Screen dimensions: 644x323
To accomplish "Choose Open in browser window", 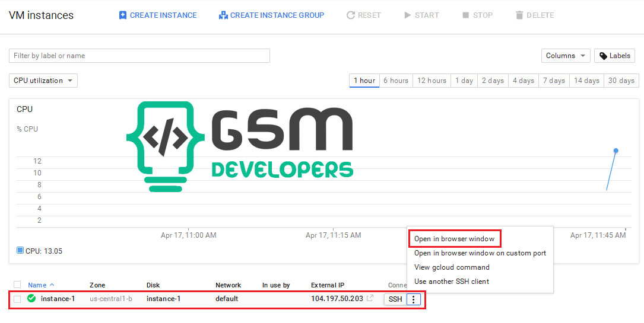I will 454,239.
